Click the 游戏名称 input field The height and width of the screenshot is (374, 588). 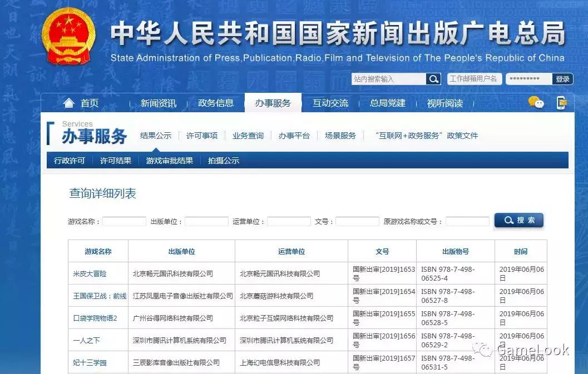tap(123, 221)
